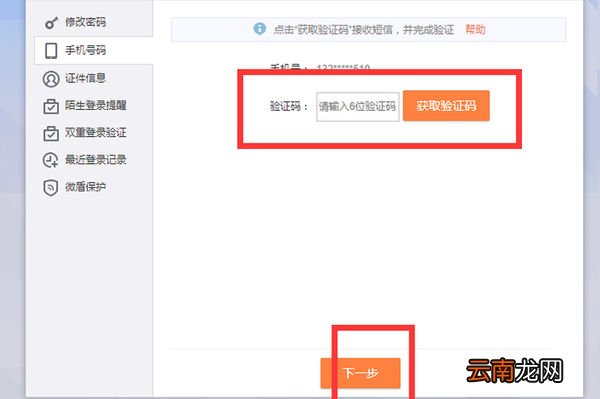Click the 验证码： label
600x399 pixels.
pos(289,106)
